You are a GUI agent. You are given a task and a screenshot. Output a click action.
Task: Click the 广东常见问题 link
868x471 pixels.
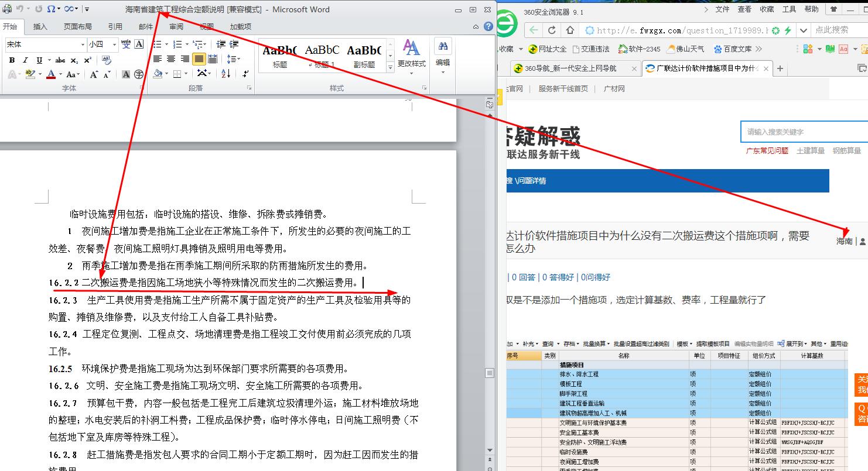click(x=767, y=150)
